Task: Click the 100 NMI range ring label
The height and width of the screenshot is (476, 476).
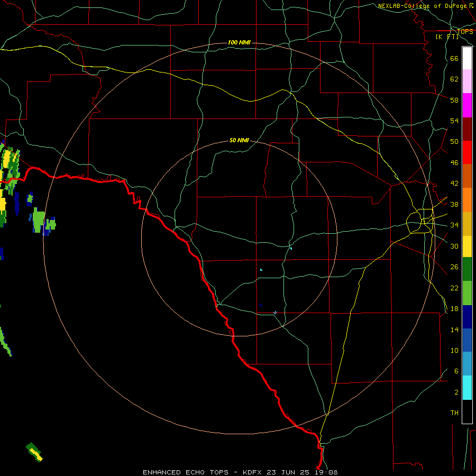Action: click(x=239, y=42)
